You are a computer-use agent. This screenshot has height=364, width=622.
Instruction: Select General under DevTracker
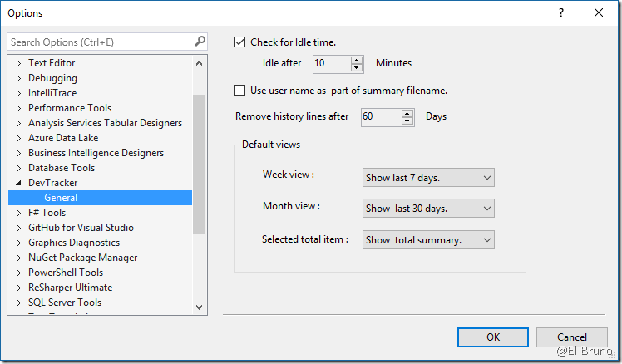[61, 198]
